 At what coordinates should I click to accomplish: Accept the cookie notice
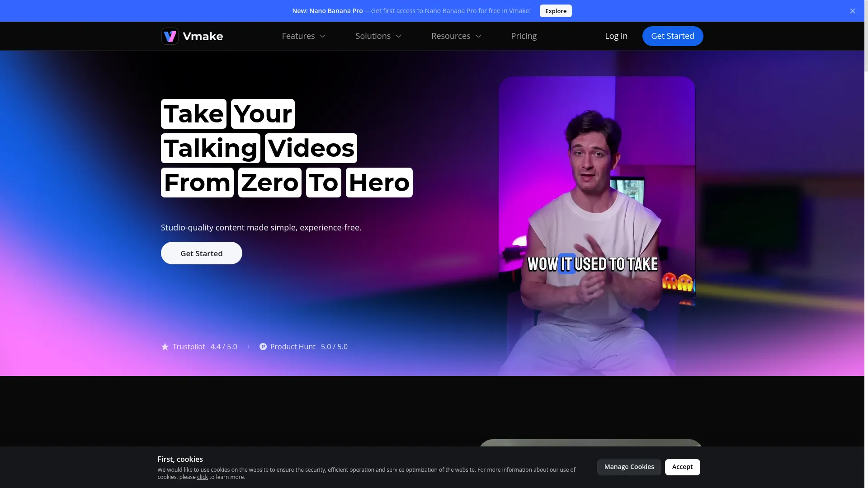coord(682,467)
